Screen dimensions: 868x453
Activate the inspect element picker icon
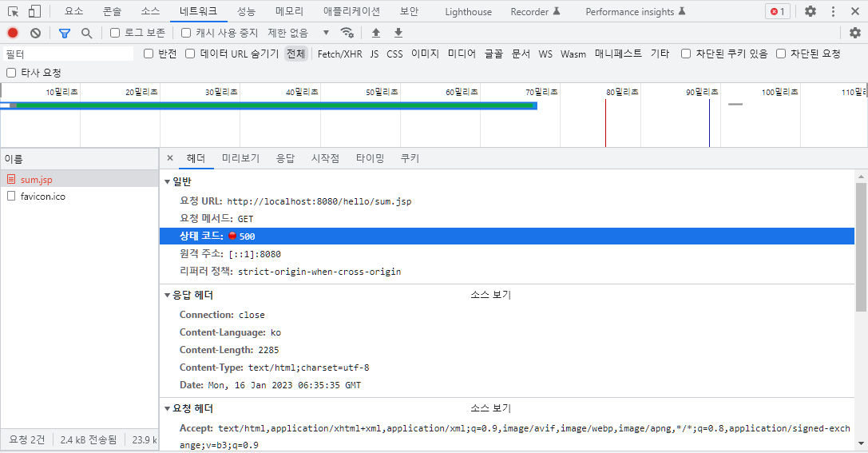(14, 11)
